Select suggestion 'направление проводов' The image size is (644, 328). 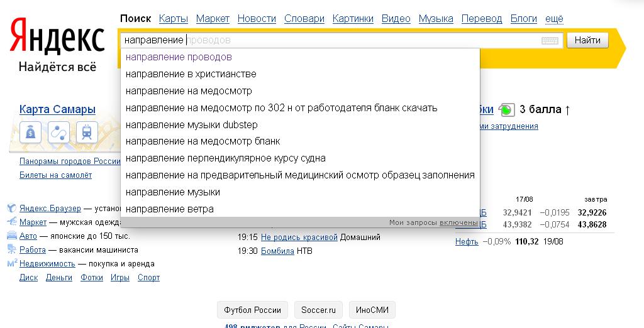pos(179,57)
